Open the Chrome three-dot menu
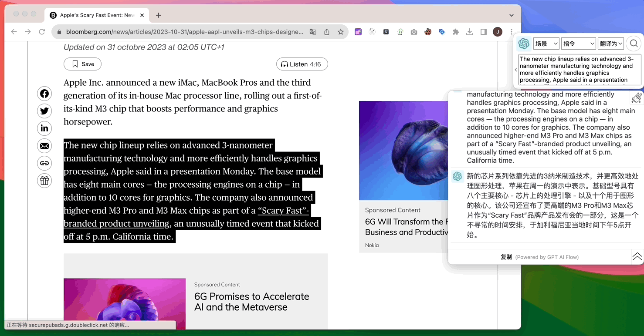644x336 pixels. coord(511,32)
